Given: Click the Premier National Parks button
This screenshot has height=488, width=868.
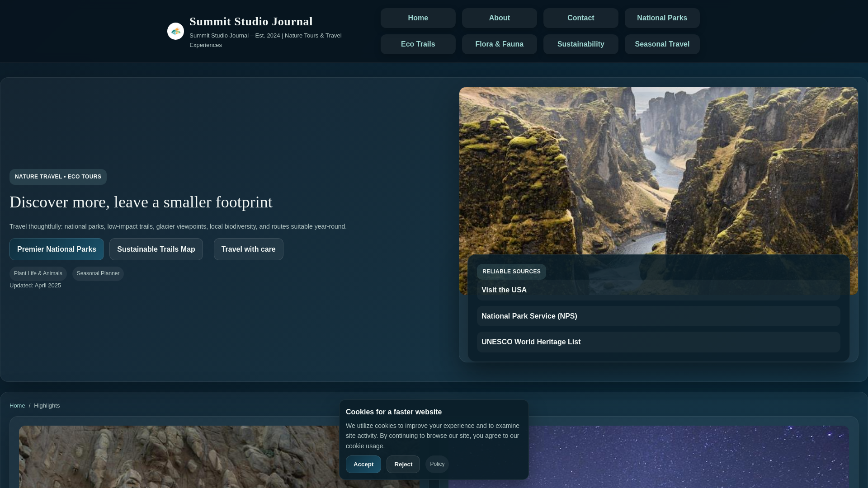Looking at the screenshot, I should [57, 249].
